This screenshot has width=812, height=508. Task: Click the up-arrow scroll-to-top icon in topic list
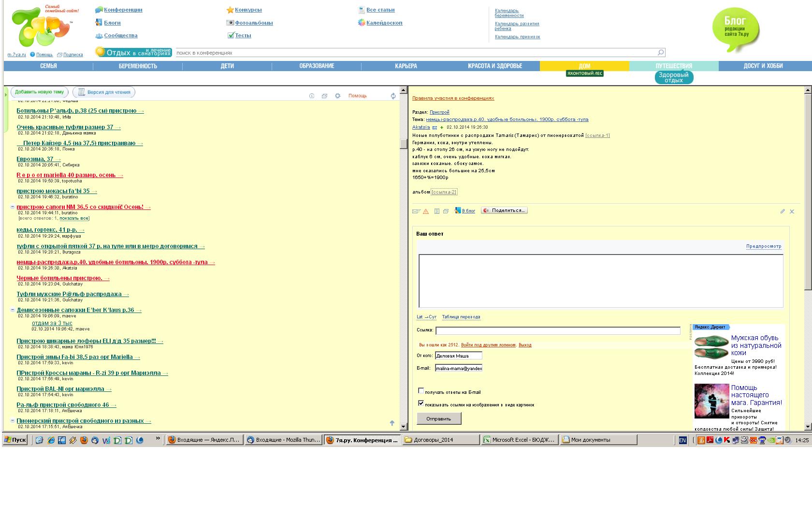tap(392, 423)
